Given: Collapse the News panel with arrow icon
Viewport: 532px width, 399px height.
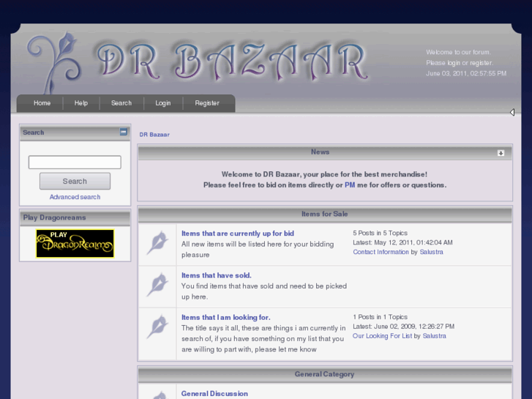Looking at the screenshot, I should (x=501, y=153).
